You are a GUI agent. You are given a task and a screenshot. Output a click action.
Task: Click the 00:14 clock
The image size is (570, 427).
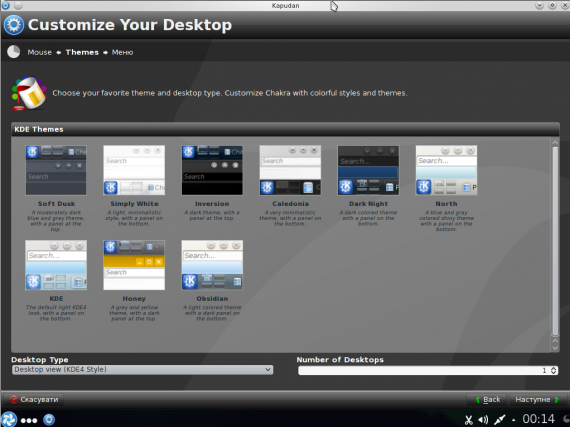point(538,419)
